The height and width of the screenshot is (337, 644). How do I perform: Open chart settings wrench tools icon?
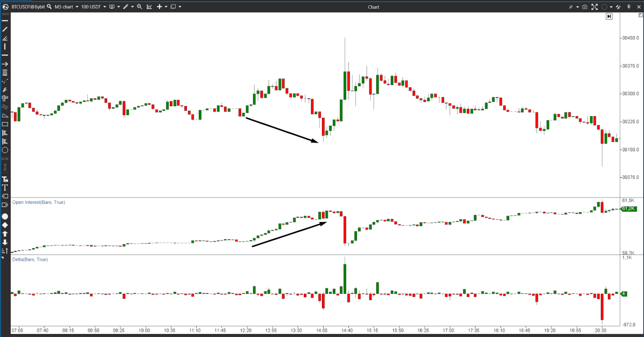coord(618,7)
